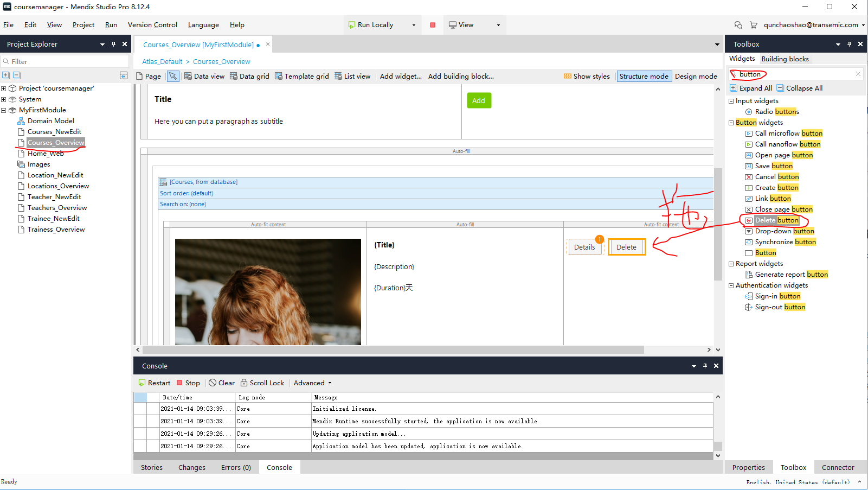Select List view tool in toolbar

(352, 77)
